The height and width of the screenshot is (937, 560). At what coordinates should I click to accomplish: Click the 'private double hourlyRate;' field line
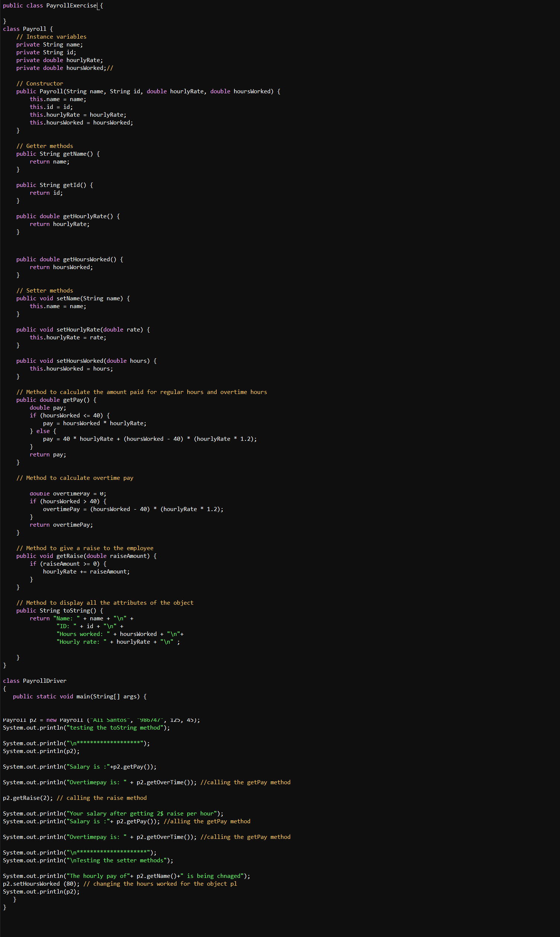click(59, 60)
